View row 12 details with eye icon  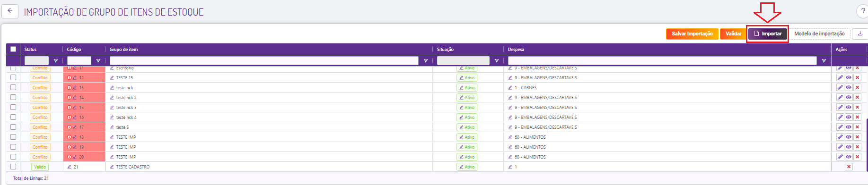tap(849, 78)
